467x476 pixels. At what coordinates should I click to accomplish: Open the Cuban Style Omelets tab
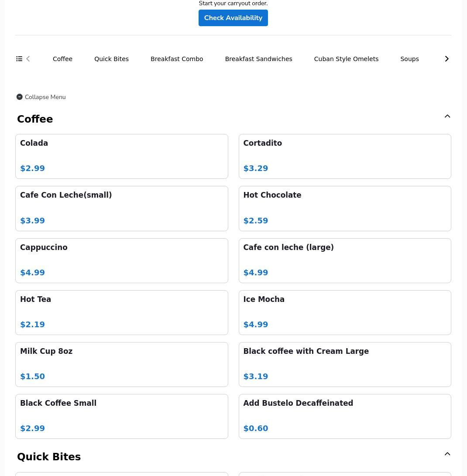point(346,59)
